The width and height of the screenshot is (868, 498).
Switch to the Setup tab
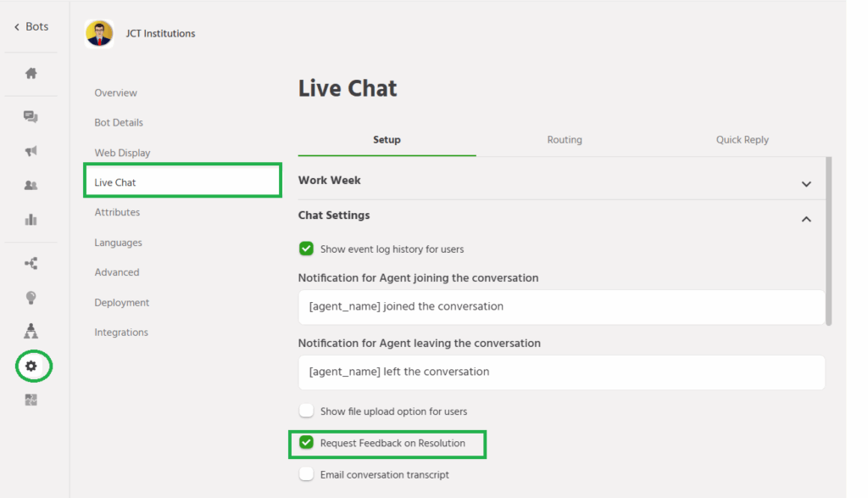(387, 140)
